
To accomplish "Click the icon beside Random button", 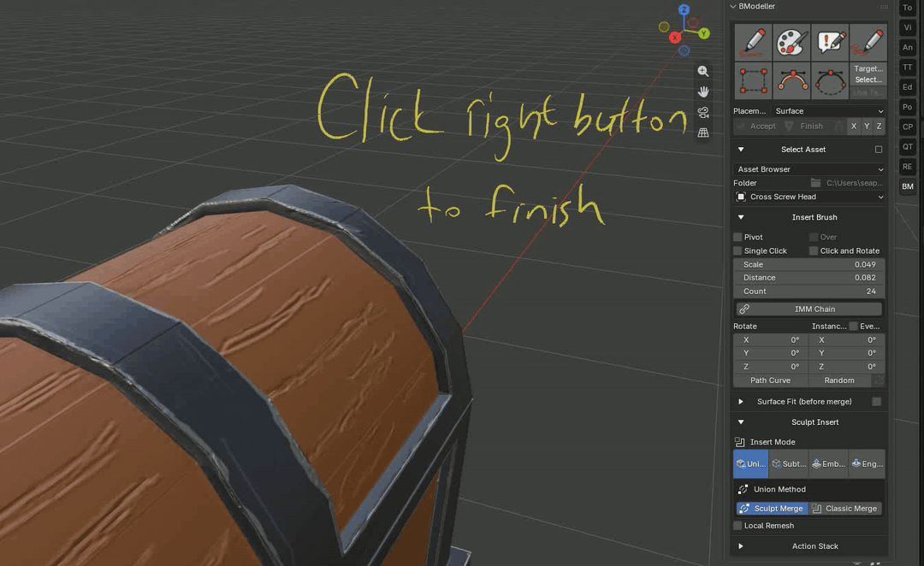I will pyautogui.click(x=879, y=380).
